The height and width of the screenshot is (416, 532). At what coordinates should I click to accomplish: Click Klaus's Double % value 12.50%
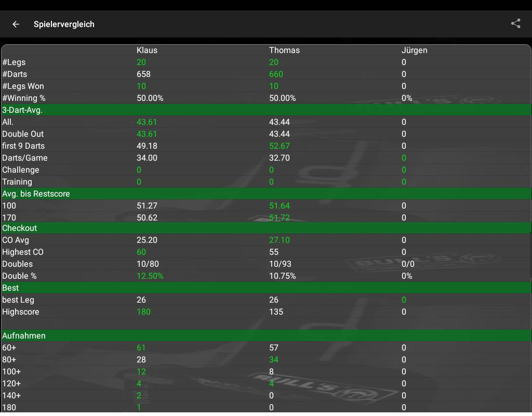point(150,276)
